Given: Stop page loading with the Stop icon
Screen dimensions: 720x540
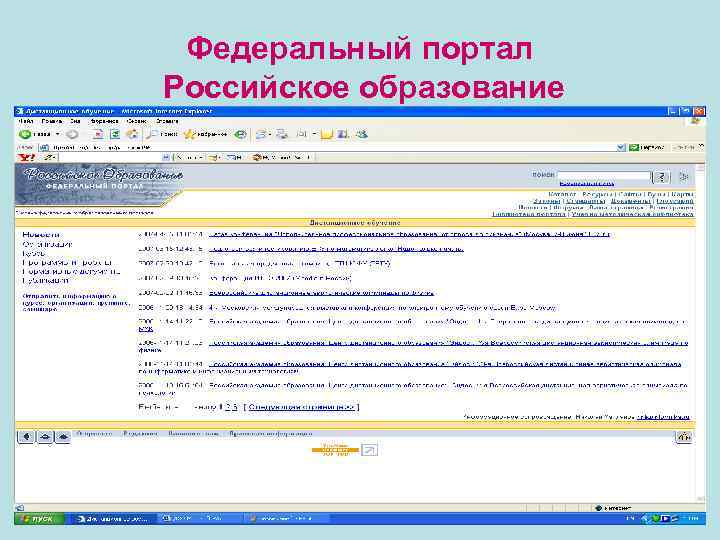Looking at the screenshot, I should pos(98,134).
